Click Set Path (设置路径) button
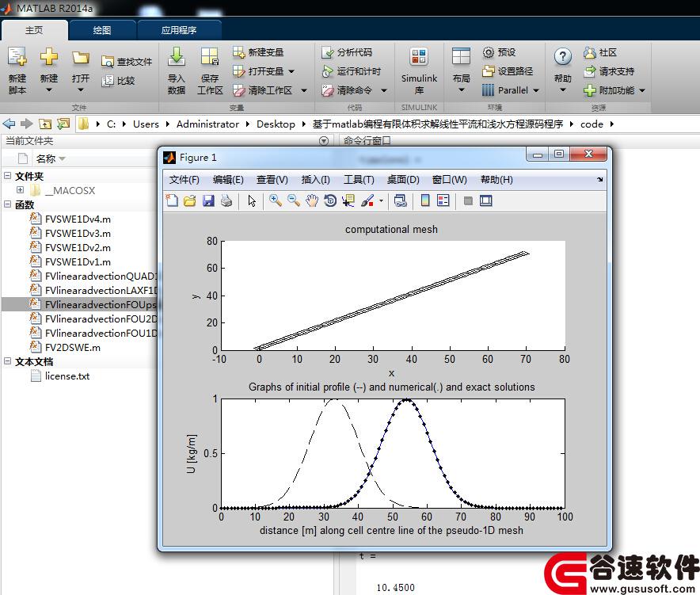Image resolution: width=700 pixels, height=595 pixels. pos(508,71)
